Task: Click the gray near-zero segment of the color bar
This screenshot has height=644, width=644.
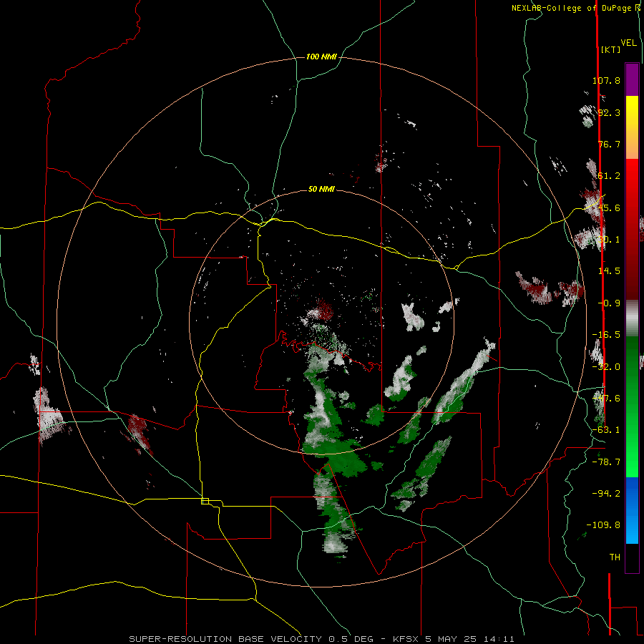Action: (632, 318)
